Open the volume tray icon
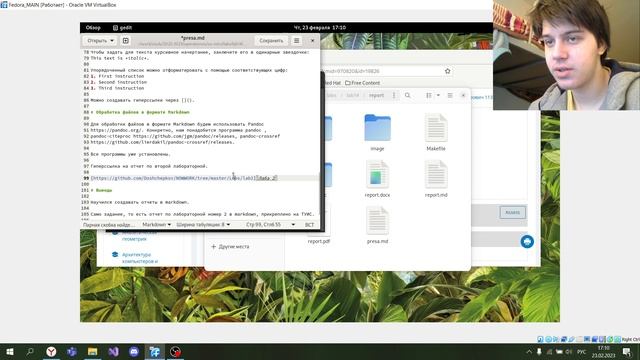This screenshot has height=360, width=640. (x=569, y=351)
